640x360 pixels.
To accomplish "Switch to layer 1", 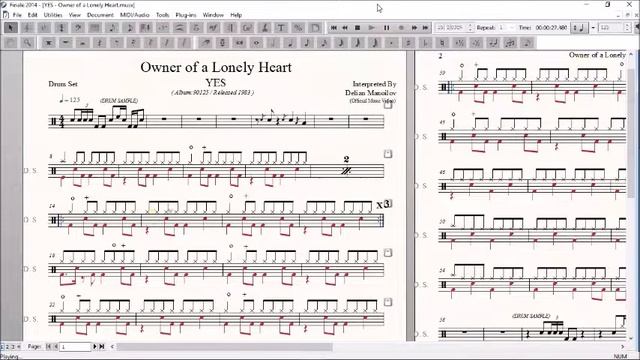I will coord(2,347).
